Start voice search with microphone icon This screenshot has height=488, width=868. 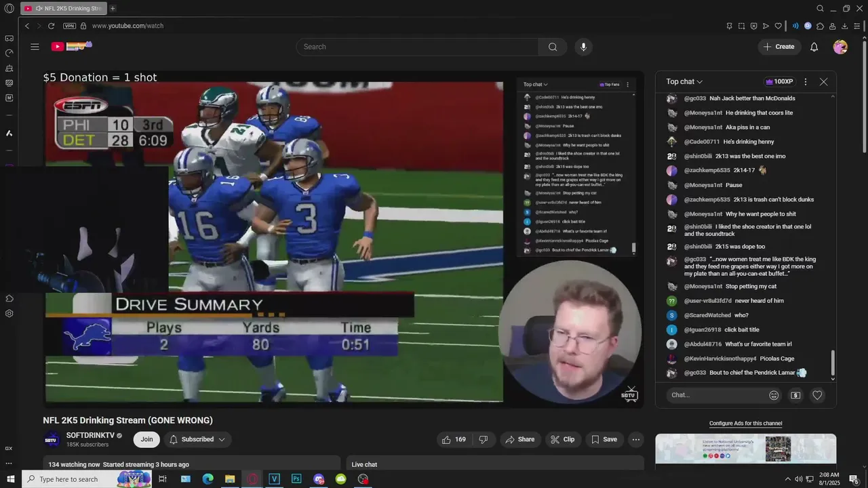point(583,47)
